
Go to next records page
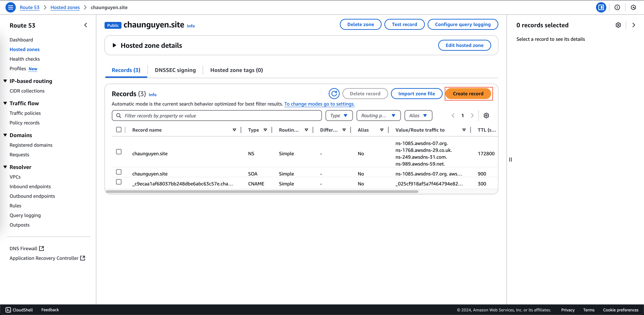472,116
